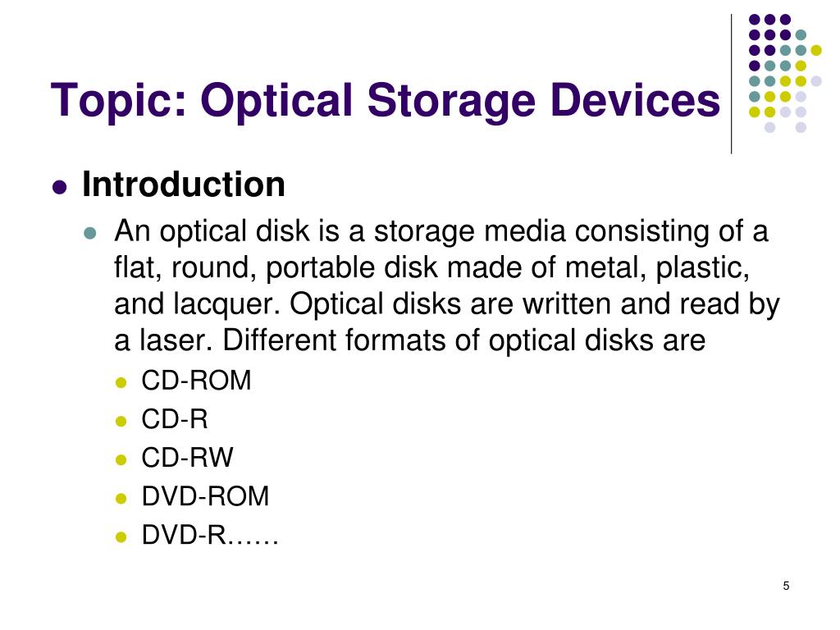Select the 'DVD-ROM' list item

[204, 496]
